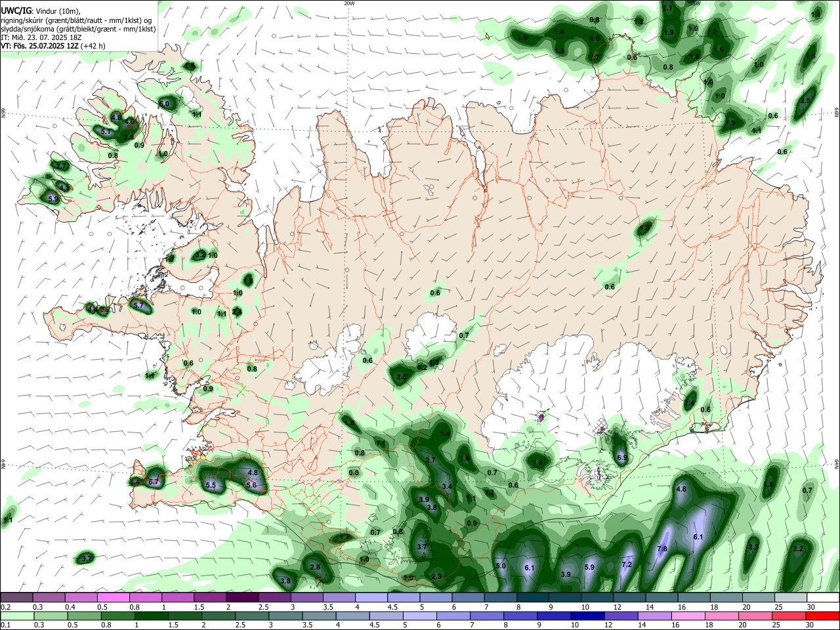This screenshot has width=840, height=630.
Task: Click the 2.5 value in the northeast
Action: coord(806,100)
